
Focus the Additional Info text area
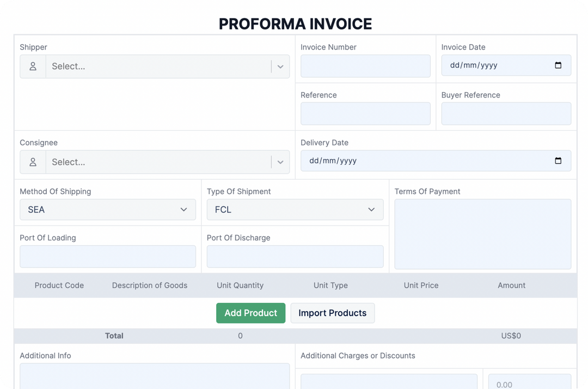(155, 378)
